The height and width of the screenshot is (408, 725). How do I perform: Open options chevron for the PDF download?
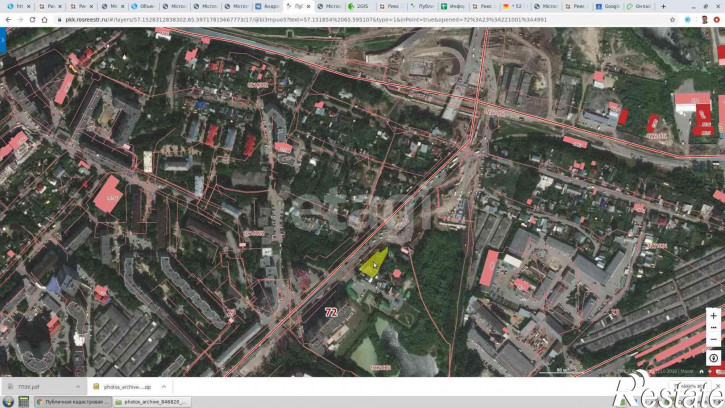78,387
